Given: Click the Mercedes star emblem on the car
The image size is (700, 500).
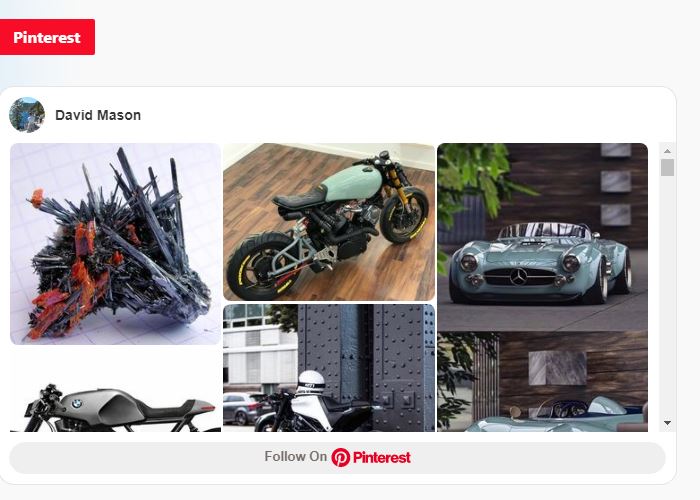Looking at the screenshot, I should pyautogui.click(x=518, y=277).
